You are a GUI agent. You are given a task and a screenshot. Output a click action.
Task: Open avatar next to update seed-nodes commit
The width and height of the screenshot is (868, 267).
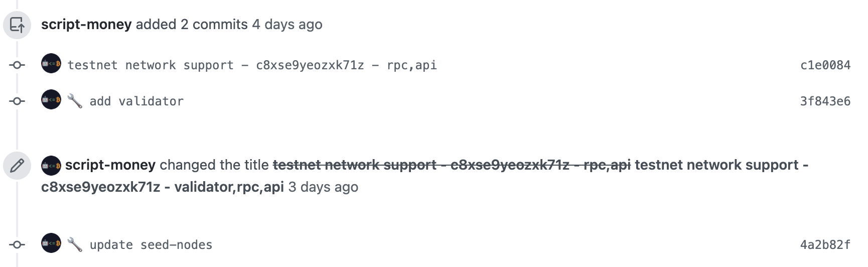pyautogui.click(x=51, y=243)
